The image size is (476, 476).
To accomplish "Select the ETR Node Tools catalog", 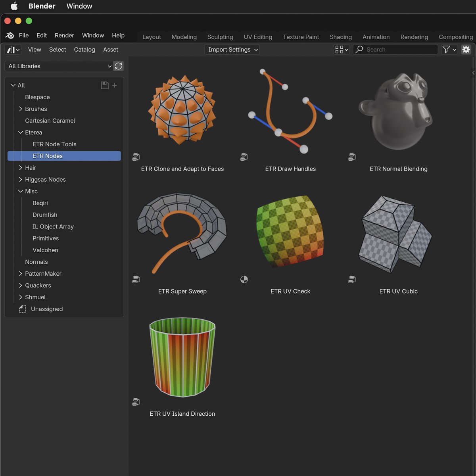I will click(x=54, y=144).
